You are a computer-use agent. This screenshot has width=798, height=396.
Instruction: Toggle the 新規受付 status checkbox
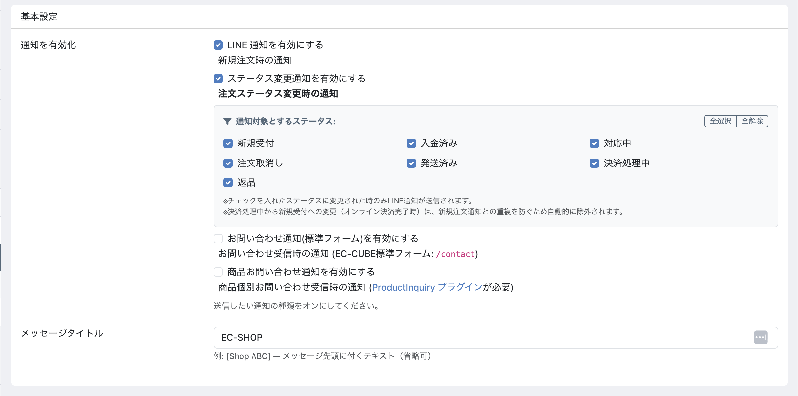point(227,144)
